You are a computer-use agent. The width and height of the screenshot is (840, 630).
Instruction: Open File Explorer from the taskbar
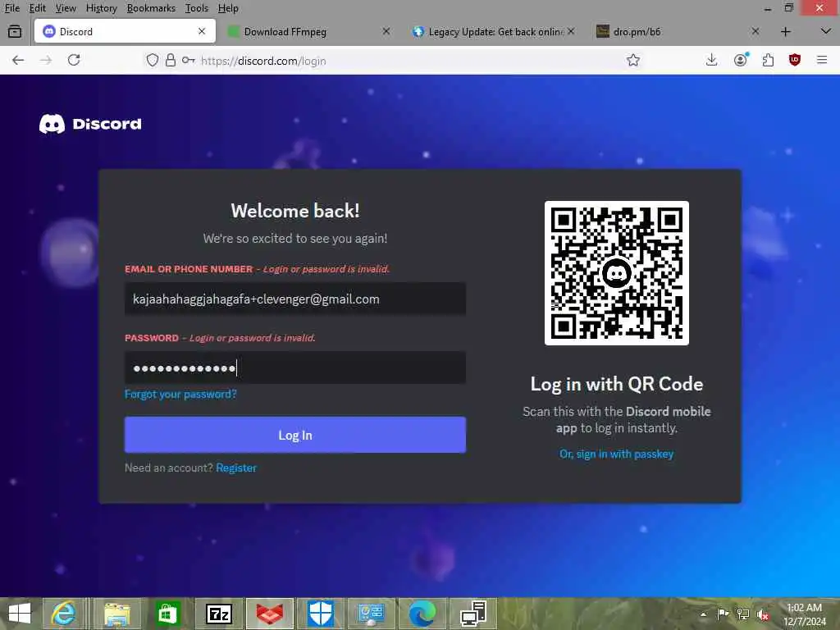click(116, 614)
